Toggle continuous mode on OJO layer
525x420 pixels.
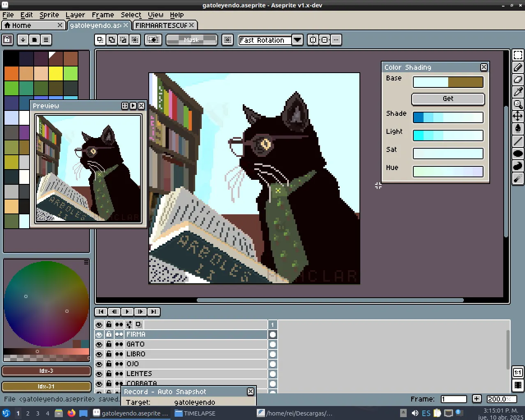(x=119, y=364)
